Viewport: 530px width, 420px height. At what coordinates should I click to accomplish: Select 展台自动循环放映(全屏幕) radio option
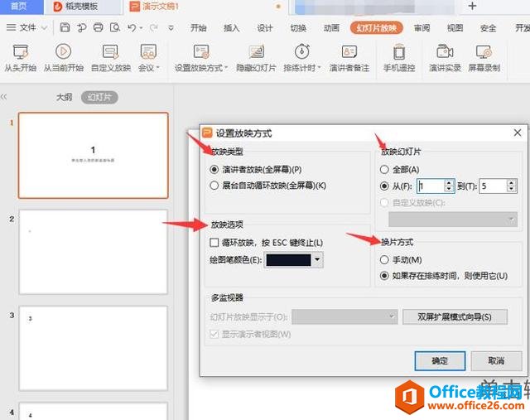214,186
